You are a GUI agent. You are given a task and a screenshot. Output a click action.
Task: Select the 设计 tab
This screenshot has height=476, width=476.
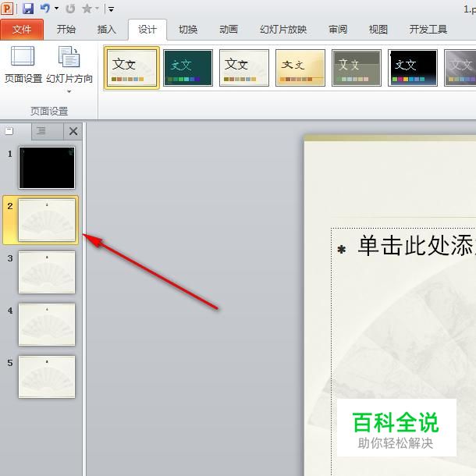pyautogui.click(x=147, y=30)
